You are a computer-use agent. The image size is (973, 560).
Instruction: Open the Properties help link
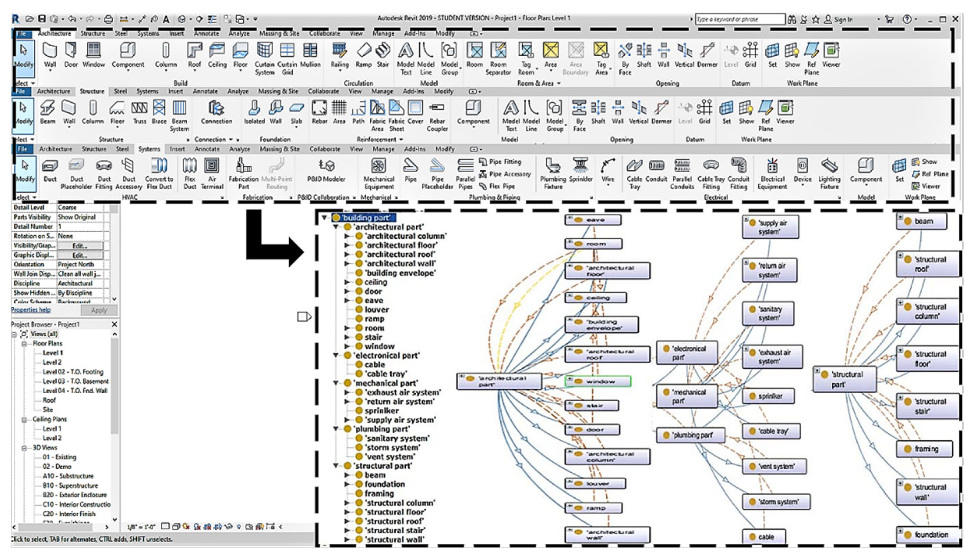31,310
